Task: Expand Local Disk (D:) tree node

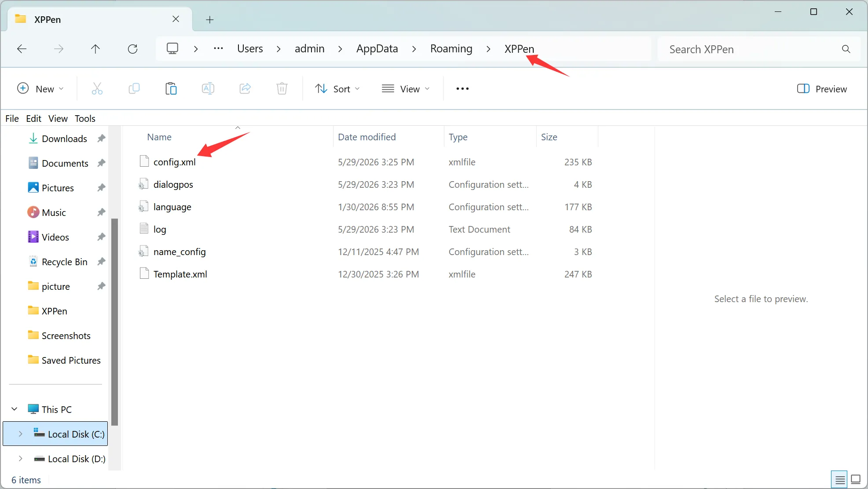Action: pyautogui.click(x=21, y=459)
